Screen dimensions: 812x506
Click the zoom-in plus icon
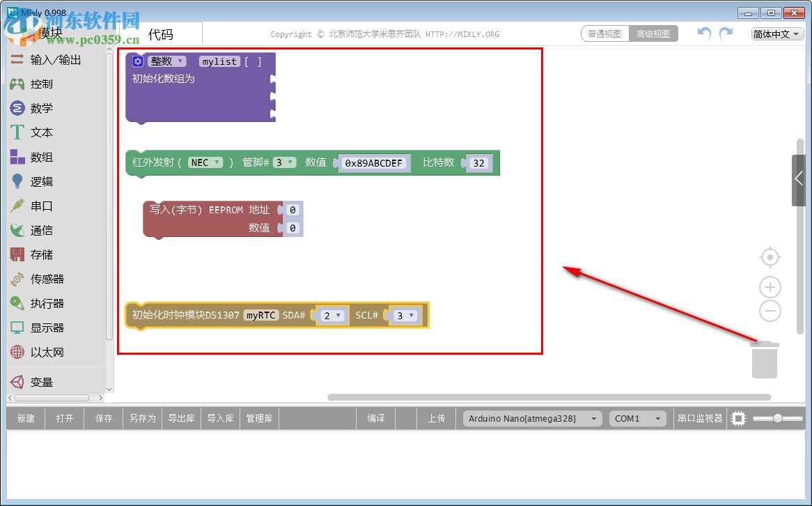[770, 287]
